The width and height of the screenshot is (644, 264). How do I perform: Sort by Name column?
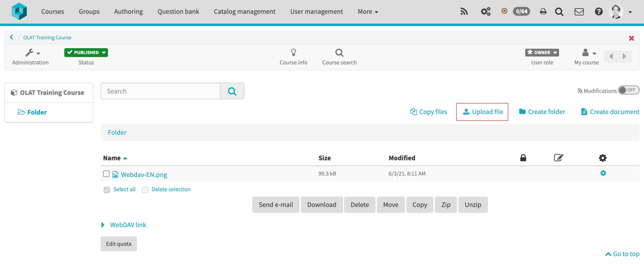pyautogui.click(x=115, y=158)
